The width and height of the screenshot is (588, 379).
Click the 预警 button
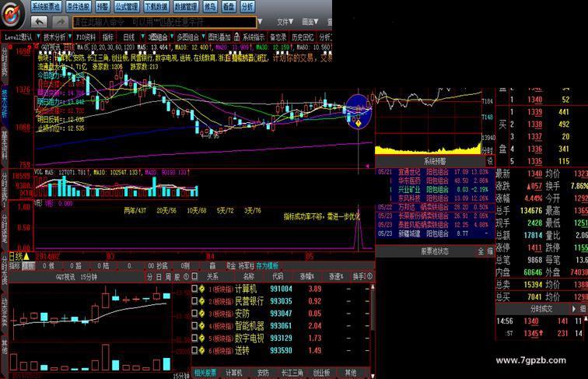pos(103,6)
